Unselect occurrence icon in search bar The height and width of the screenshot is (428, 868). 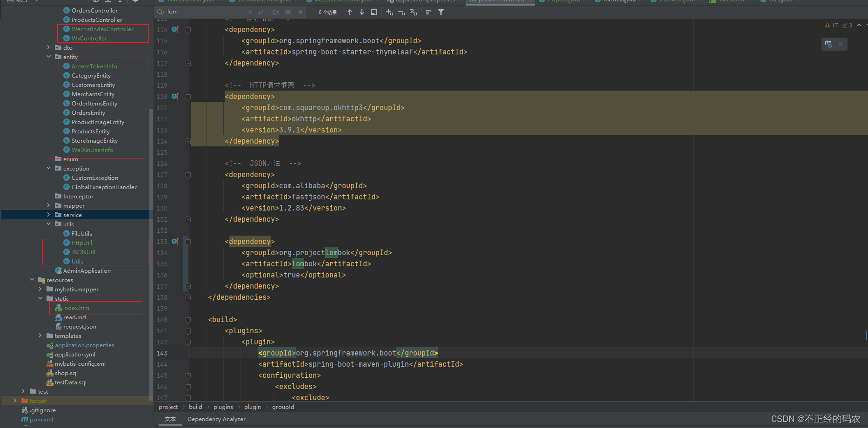click(402, 12)
